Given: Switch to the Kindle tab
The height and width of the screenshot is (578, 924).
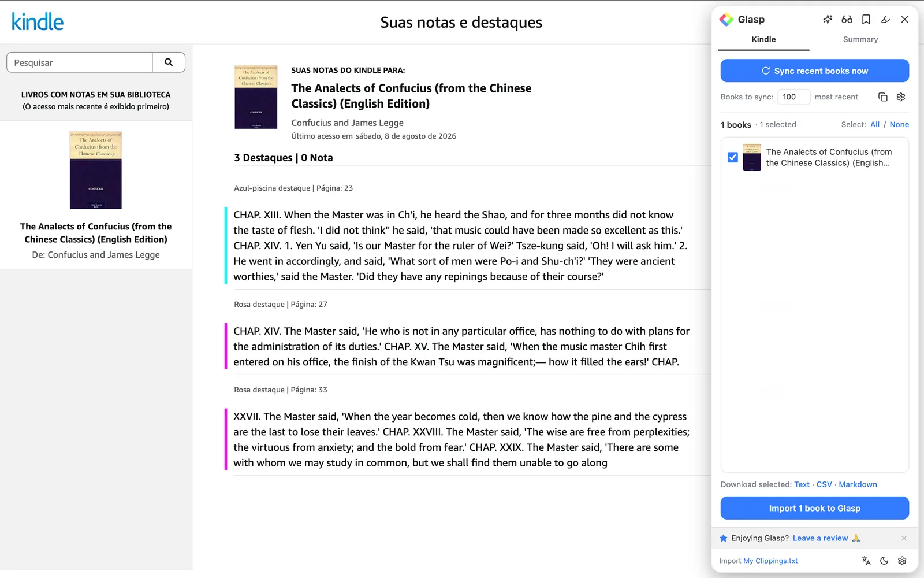Looking at the screenshot, I should [x=763, y=39].
